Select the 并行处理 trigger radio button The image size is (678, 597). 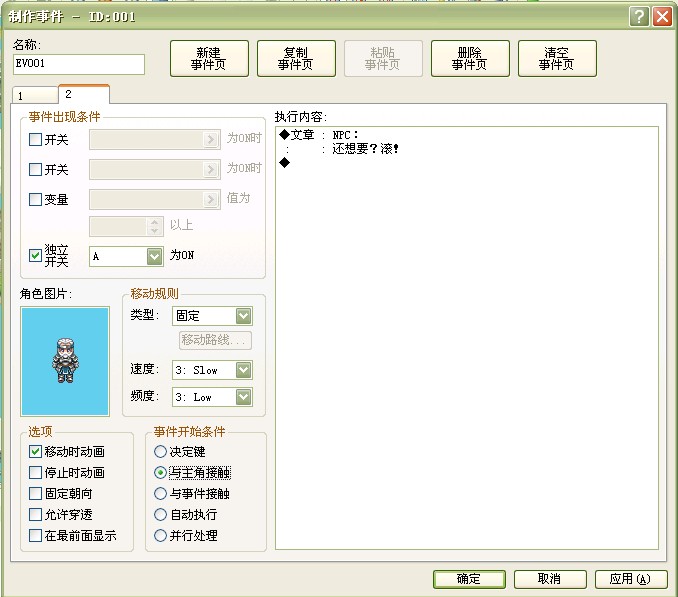(x=160, y=536)
